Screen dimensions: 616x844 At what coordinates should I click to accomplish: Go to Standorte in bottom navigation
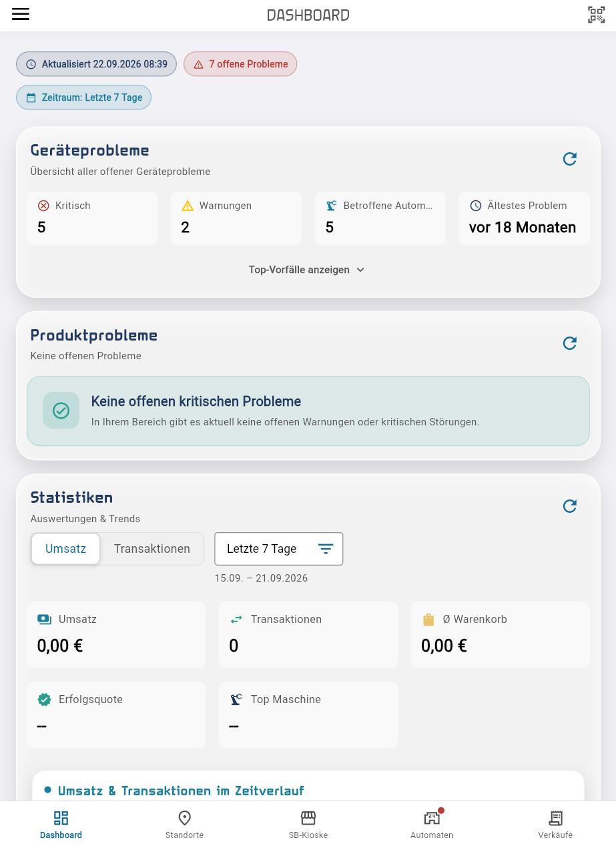[x=184, y=824]
